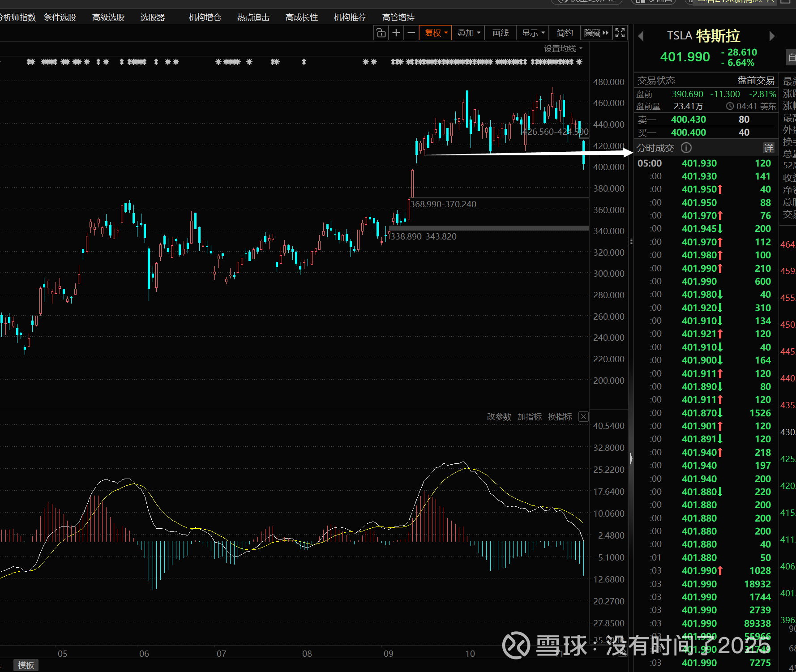Click the 480.000 price axis label

pyautogui.click(x=609, y=82)
